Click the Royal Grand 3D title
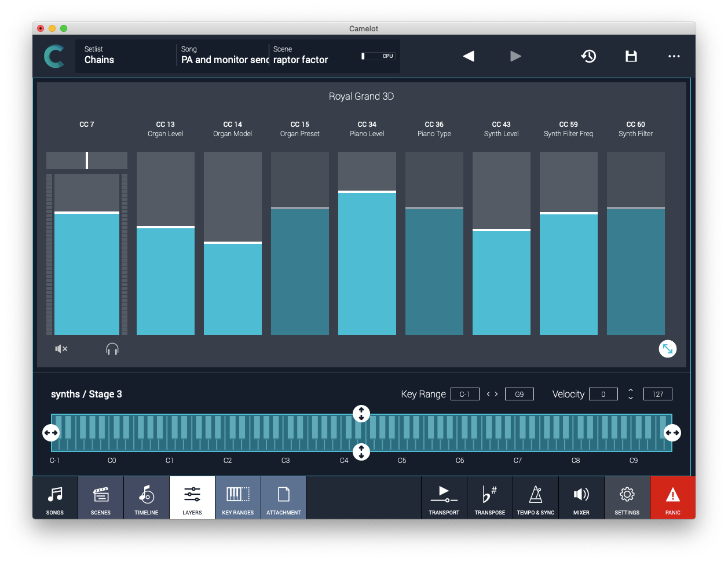 (361, 96)
